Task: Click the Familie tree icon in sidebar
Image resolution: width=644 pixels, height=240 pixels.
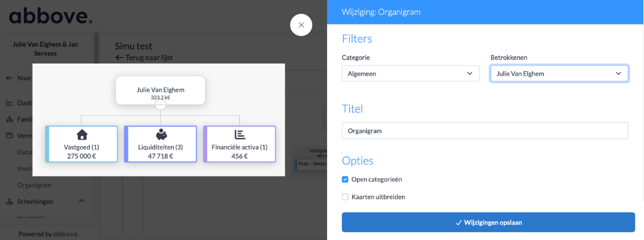Action: [10, 119]
